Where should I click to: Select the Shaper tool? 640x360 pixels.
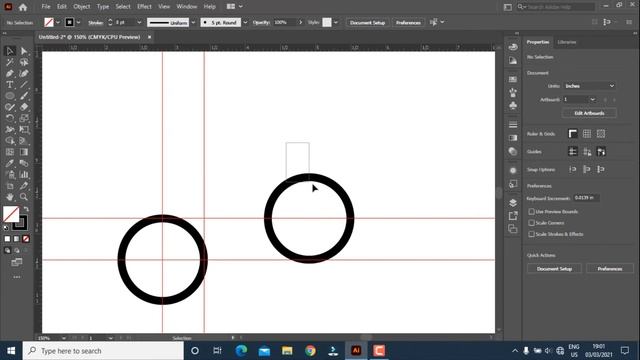10,107
